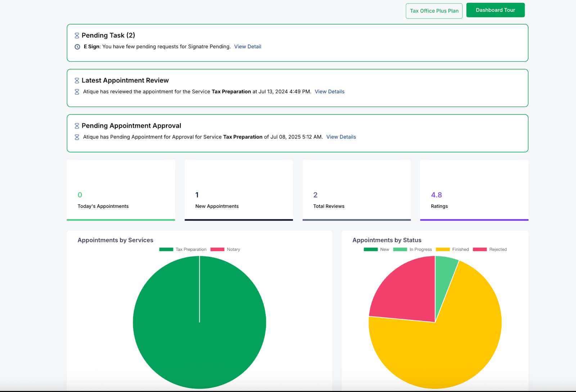Toggle In Progress legend swatch
The height and width of the screenshot is (392, 576).
pos(400,249)
